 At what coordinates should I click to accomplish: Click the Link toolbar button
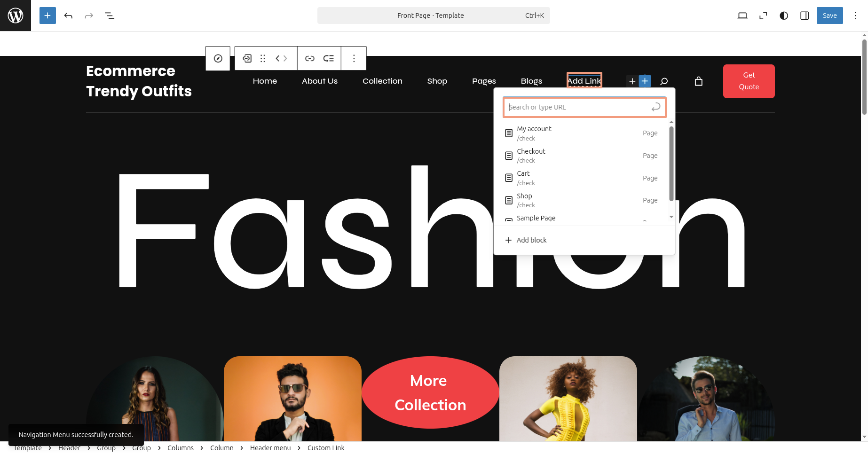pos(310,58)
